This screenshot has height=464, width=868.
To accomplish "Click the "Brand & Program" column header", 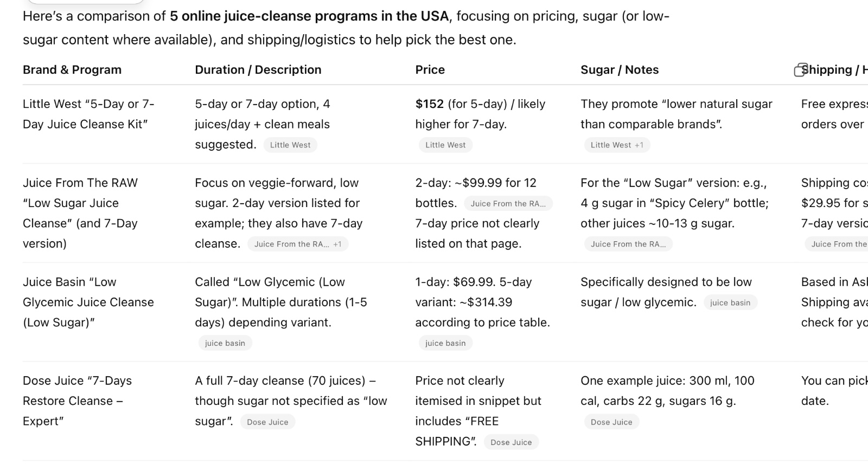I will point(72,70).
